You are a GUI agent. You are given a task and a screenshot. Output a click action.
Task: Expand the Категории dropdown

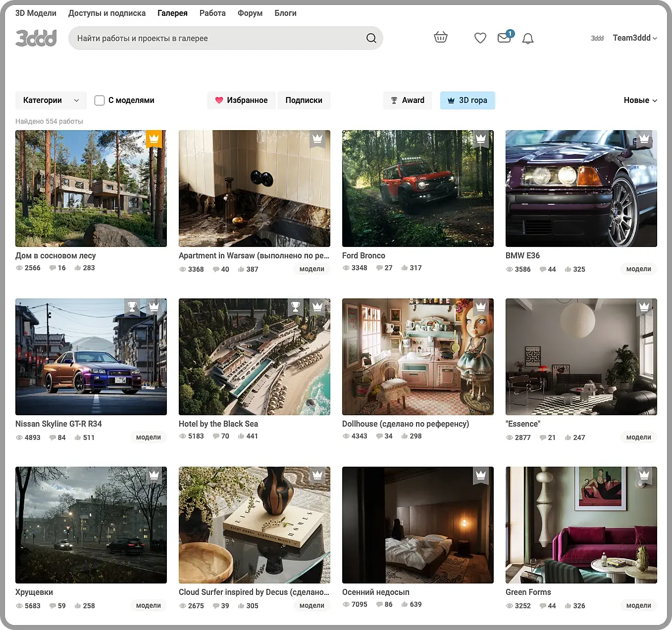(51, 100)
